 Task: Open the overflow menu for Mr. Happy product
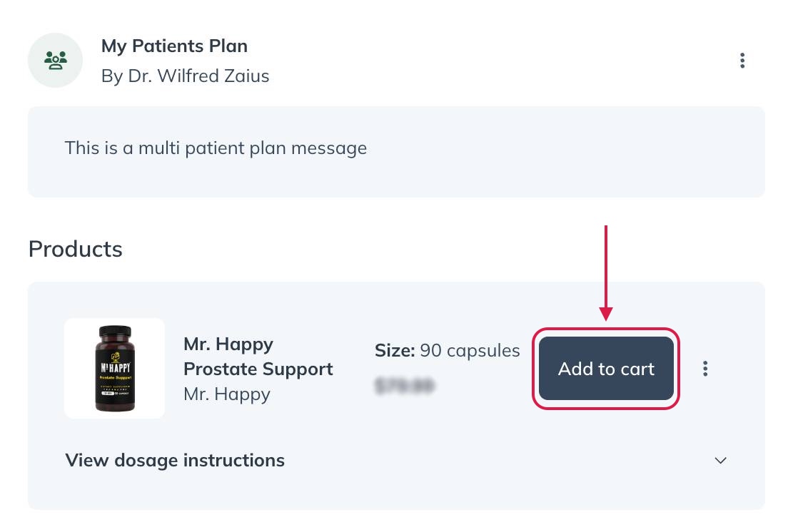(x=705, y=368)
